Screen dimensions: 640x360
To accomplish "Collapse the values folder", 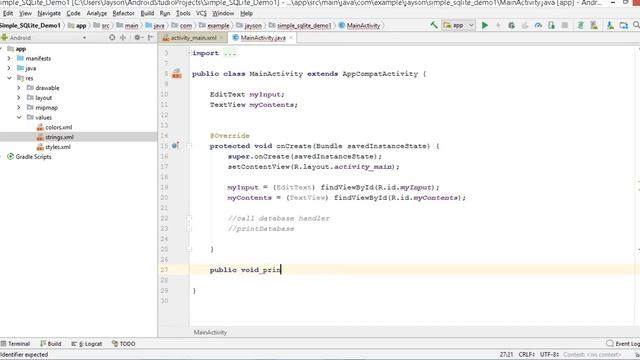I will [x=19, y=117].
